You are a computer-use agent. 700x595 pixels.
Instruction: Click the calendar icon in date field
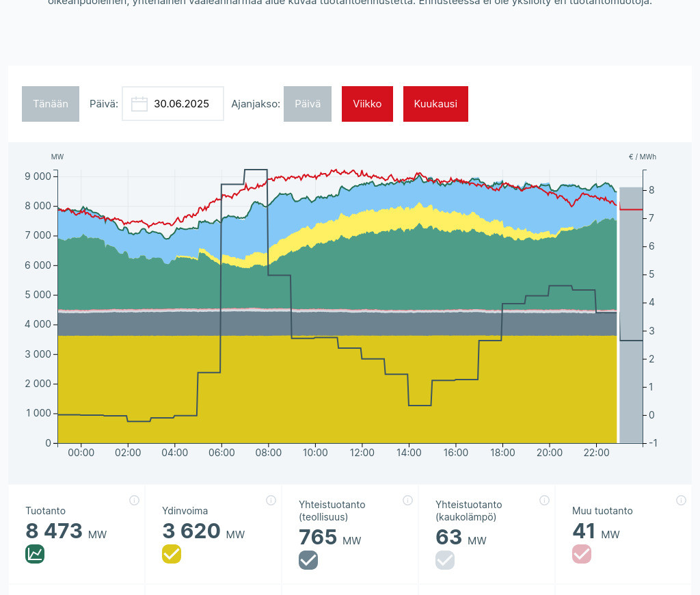coord(139,104)
